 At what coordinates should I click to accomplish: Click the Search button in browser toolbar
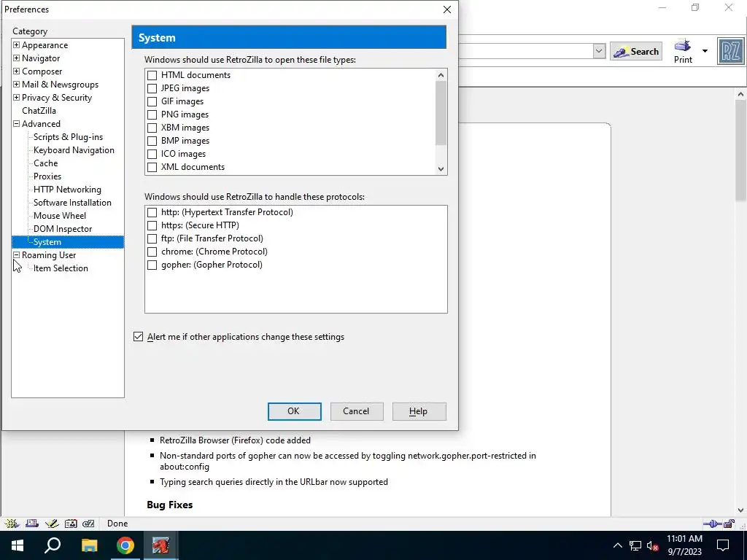(636, 52)
